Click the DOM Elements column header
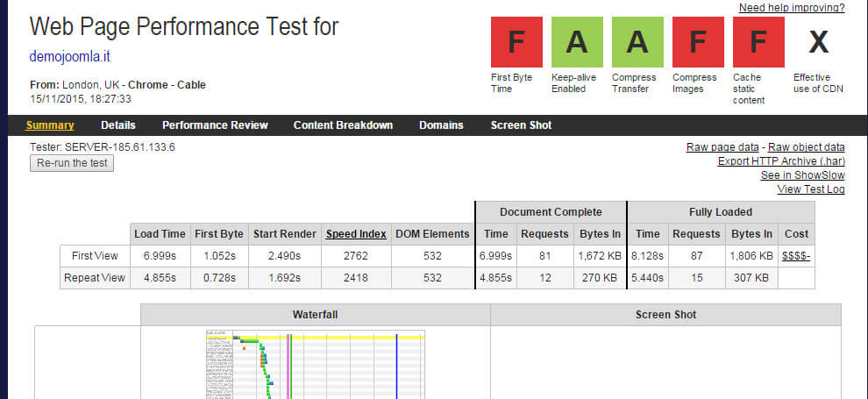The image size is (868, 399). click(432, 234)
